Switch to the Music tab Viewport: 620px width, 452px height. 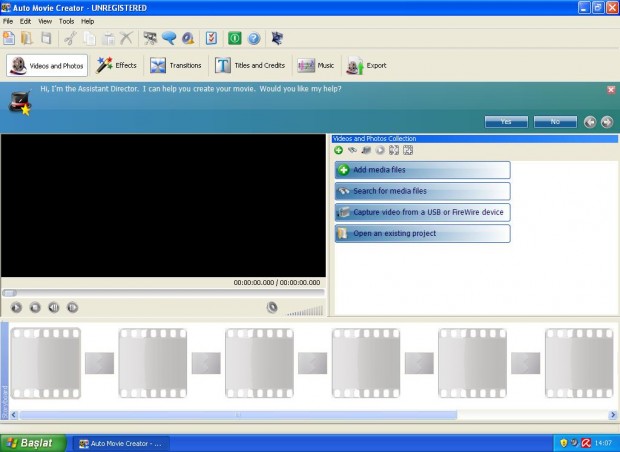tap(316, 66)
